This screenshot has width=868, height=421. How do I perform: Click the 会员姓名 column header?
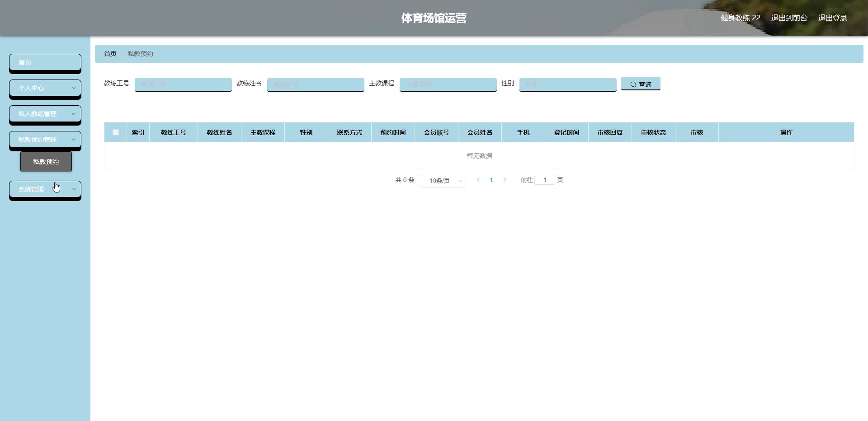[480, 132]
